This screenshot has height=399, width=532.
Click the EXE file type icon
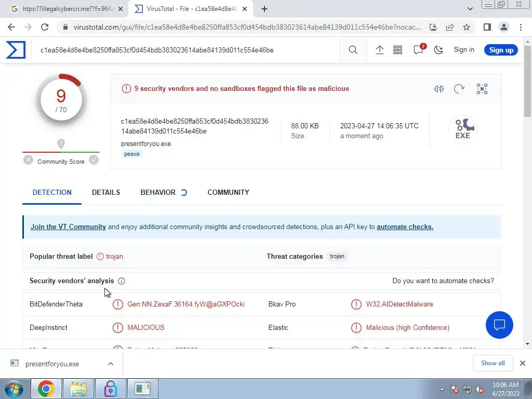(x=463, y=129)
